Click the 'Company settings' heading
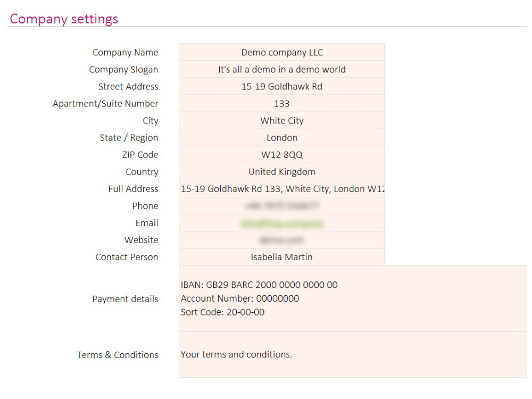Viewport: 532px width, 399px height. coord(64,19)
